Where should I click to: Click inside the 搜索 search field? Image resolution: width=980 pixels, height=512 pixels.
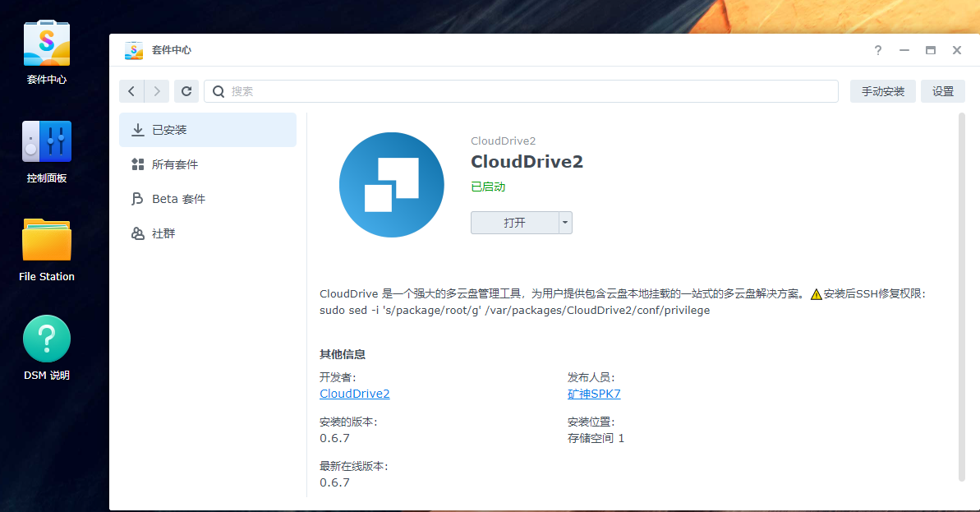click(493, 90)
